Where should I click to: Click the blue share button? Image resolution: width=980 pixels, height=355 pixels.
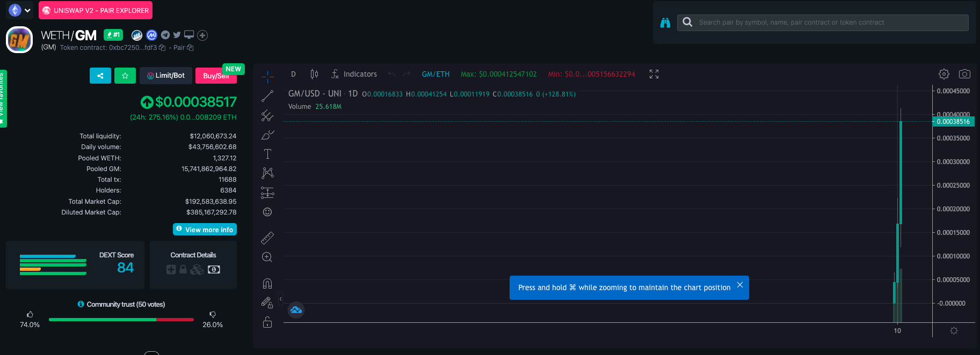pos(100,76)
